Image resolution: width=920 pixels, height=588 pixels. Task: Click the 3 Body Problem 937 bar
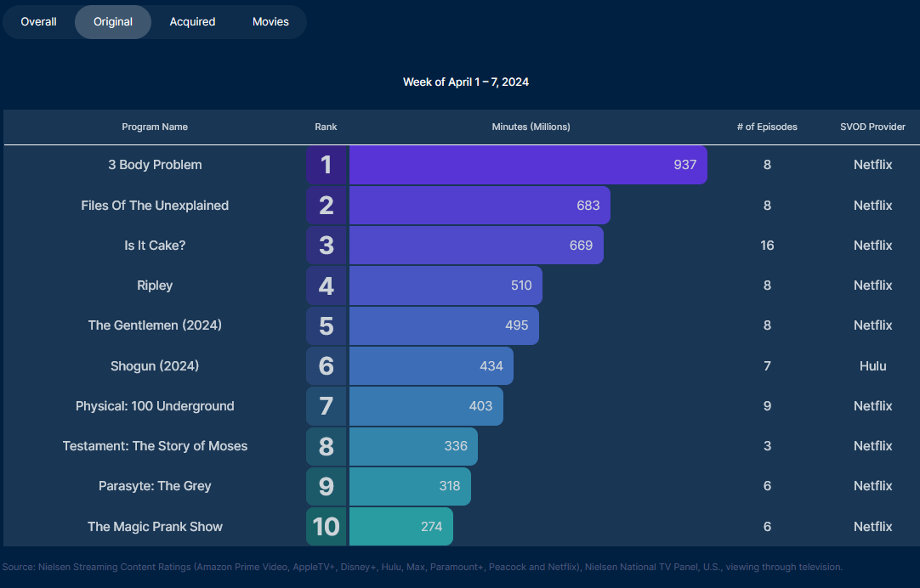pos(527,165)
